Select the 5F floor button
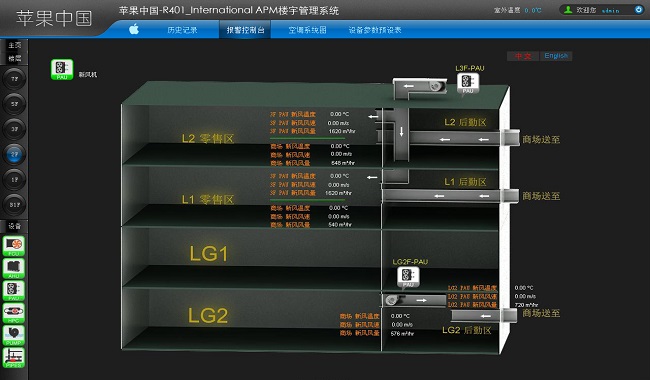The height and width of the screenshot is (380, 650). tap(15, 104)
